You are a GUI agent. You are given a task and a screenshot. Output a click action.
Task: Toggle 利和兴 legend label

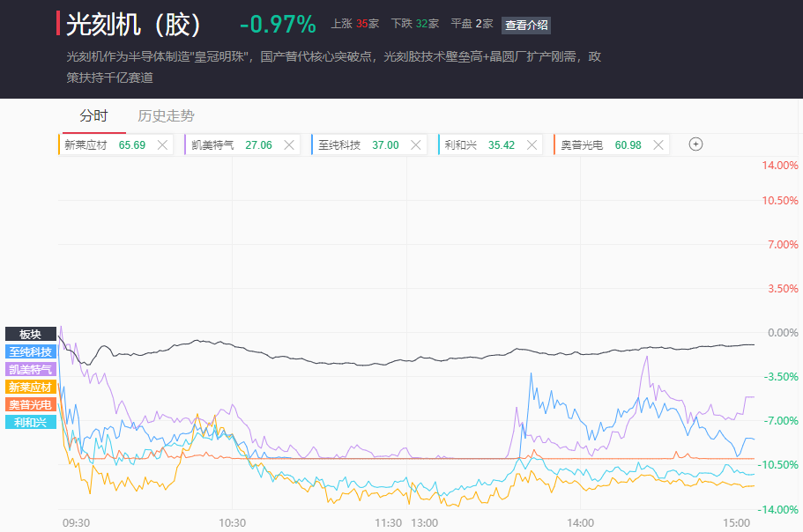[x=31, y=422]
